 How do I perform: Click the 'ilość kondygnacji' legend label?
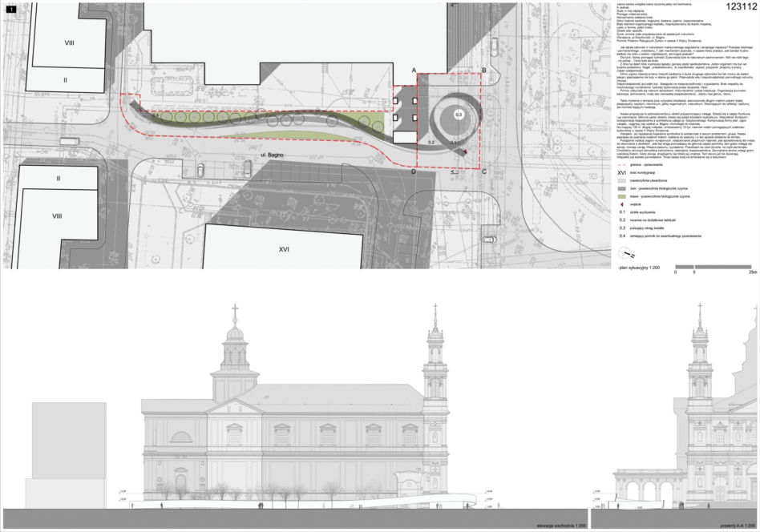[x=643, y=173]
